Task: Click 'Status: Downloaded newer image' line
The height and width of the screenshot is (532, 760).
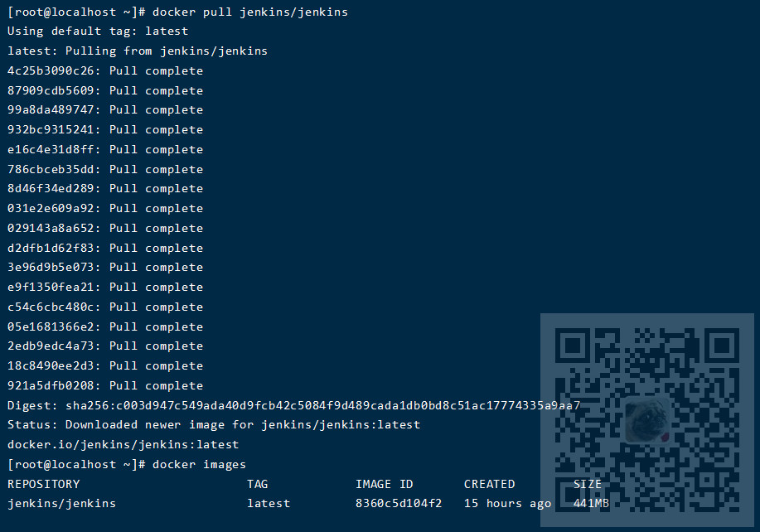Action: 214,425
